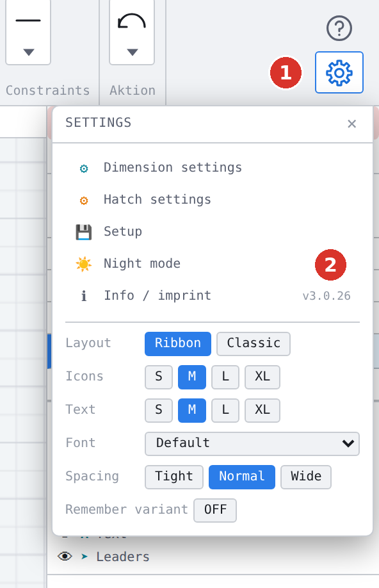This screenshot has height=588, width=379.
Task: Expand the undo action dropdown arrow
Action: click(x=132, y=52)
